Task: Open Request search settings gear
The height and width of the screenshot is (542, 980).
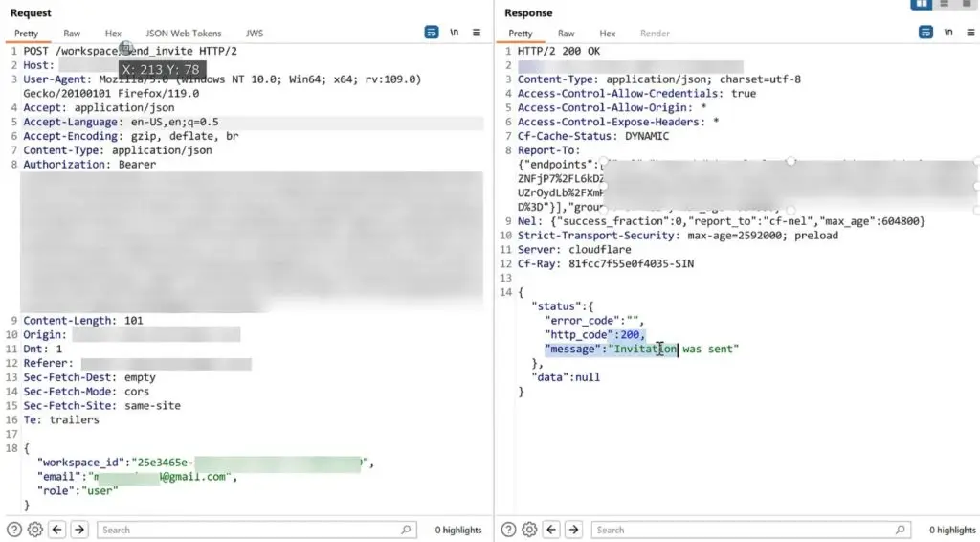Action: [x=35, y=530]
